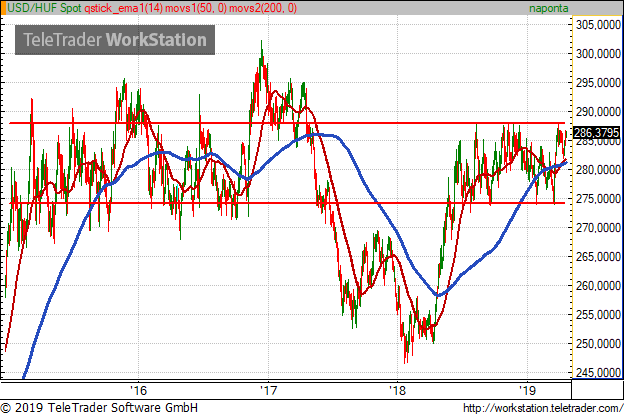This screenshot has width=624, height=417.
Task: Click the 300,0000 price axis label
Action: tap(598, 54)
